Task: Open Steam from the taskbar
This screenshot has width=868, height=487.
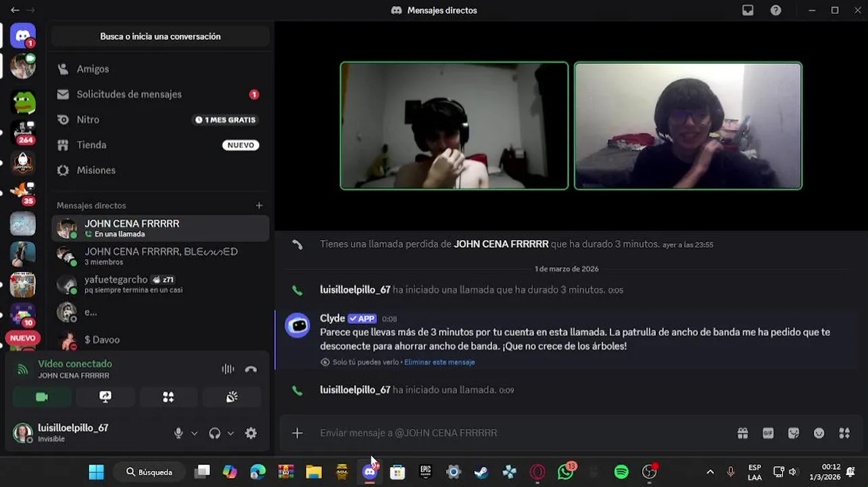Action: click(x=481, y=472)
